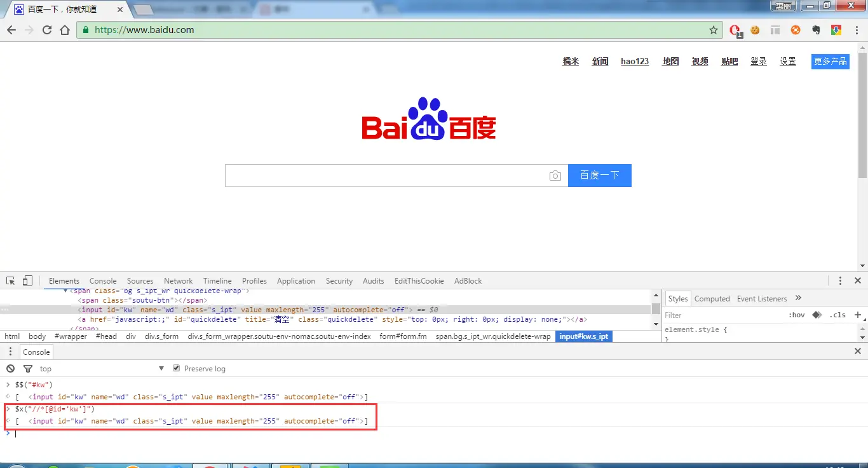Image resolution: width=868 pixels, height=468 pixels.
Task: Open DevTools customize three-dot menu
Action: [840, 280]
